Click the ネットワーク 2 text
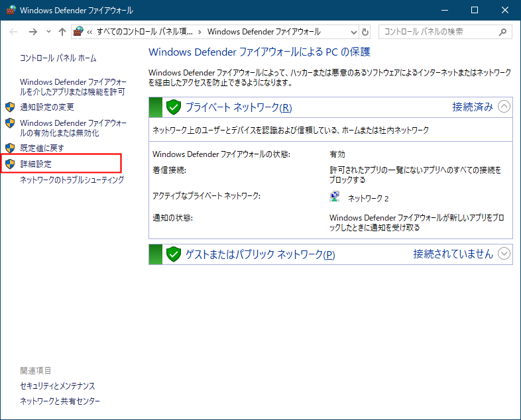The image size is (521, 420). click(368, 199)
